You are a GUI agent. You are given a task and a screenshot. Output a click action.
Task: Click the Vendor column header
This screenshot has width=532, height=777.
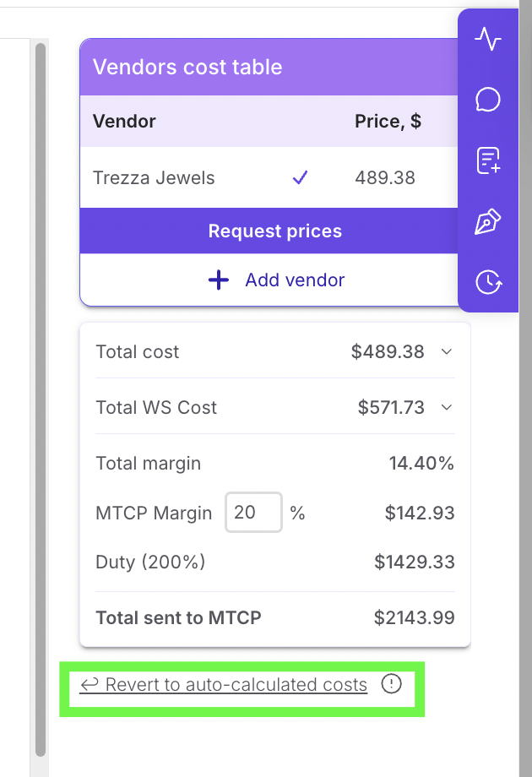point(124,122)
